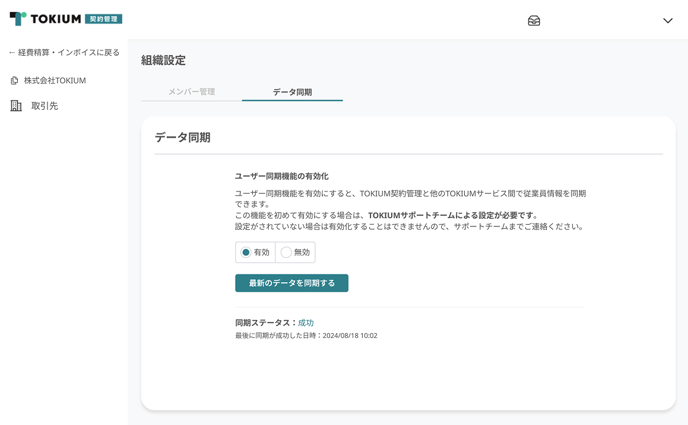Open 株式会社TOKIUM in the sidebar
This screenshot has height=425, width=688.
pyautogui.click(x=54, y=81)
